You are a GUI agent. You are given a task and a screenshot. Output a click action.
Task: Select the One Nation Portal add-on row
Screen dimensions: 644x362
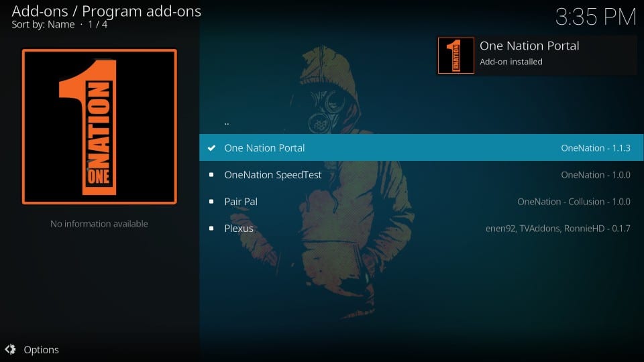click(x=421, y=147)
